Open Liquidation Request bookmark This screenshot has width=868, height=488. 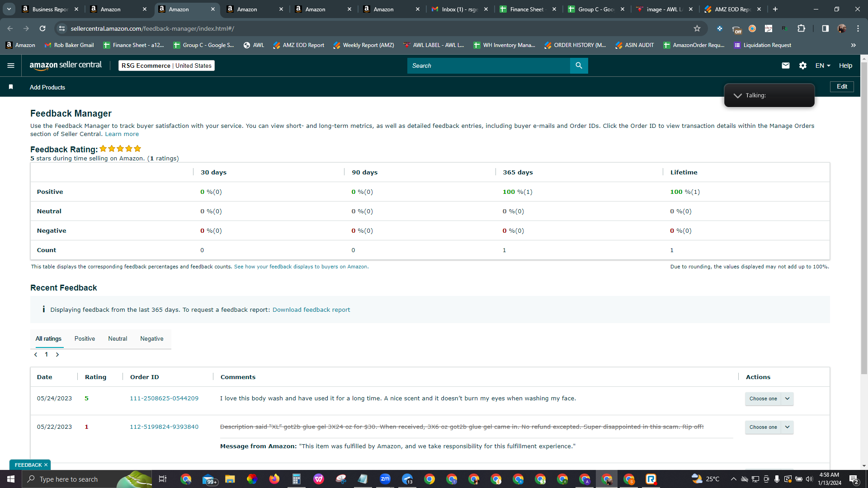pos(763,45)
